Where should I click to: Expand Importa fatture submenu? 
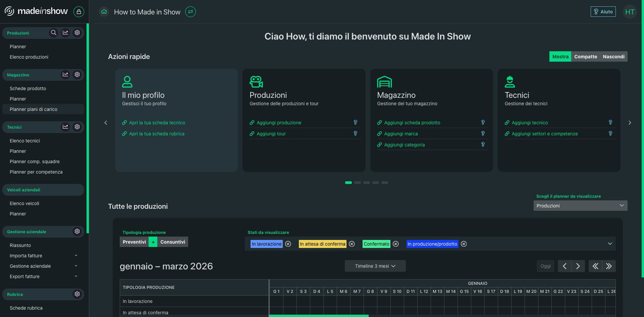[x=76, y=256]
